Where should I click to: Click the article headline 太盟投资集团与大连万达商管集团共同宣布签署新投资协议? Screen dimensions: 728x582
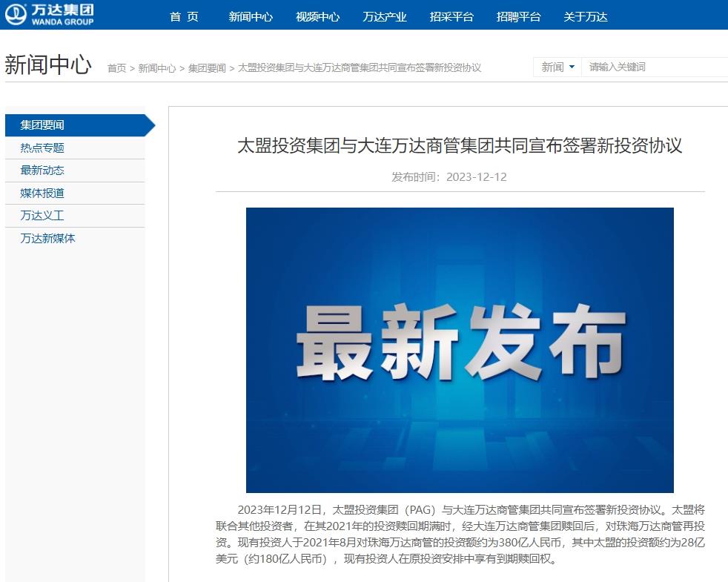pyautogui.click(x=460, y=146)
